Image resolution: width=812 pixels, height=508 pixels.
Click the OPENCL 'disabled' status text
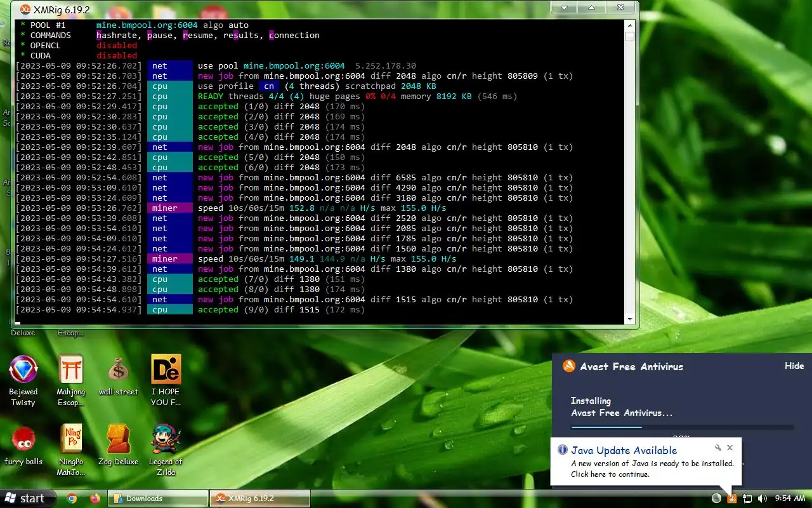(x=117, y=46)
